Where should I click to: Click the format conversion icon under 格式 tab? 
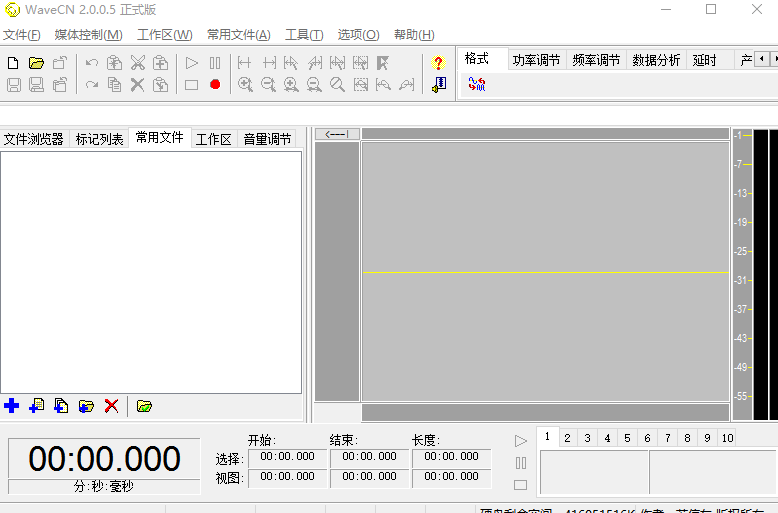tap(477, 85)
